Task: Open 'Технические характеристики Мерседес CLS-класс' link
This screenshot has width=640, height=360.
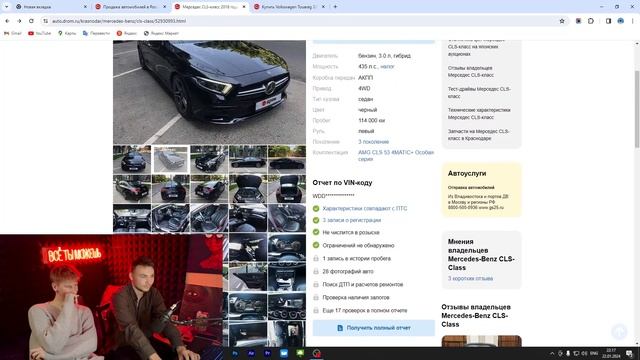Action: (x=479, y=113)
